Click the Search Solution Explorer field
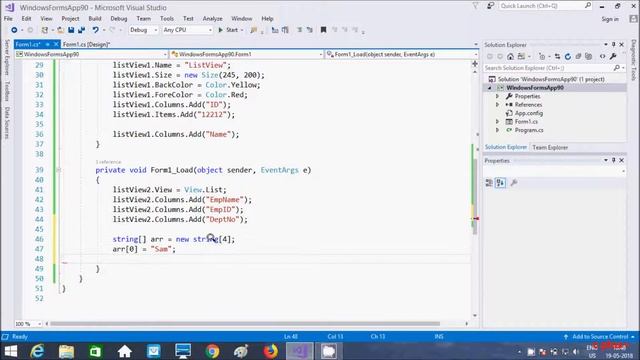 [x=554, y=68]
